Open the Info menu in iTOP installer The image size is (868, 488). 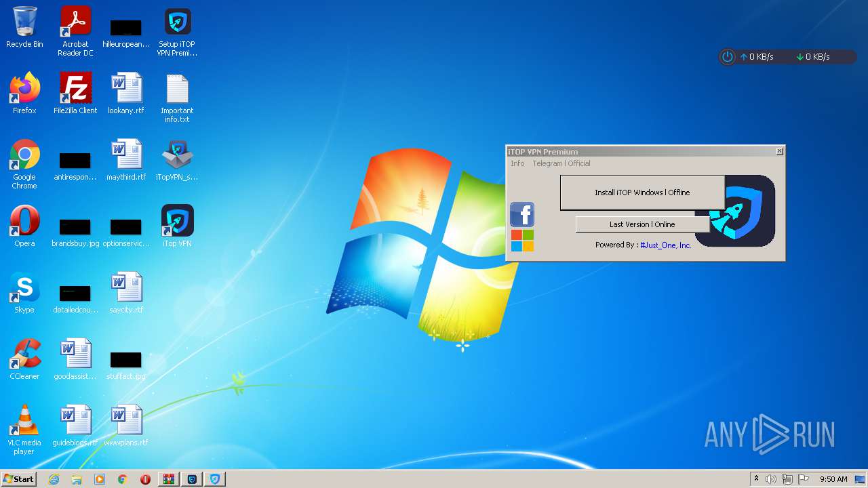pyautogui.click(x=517, y=163)
